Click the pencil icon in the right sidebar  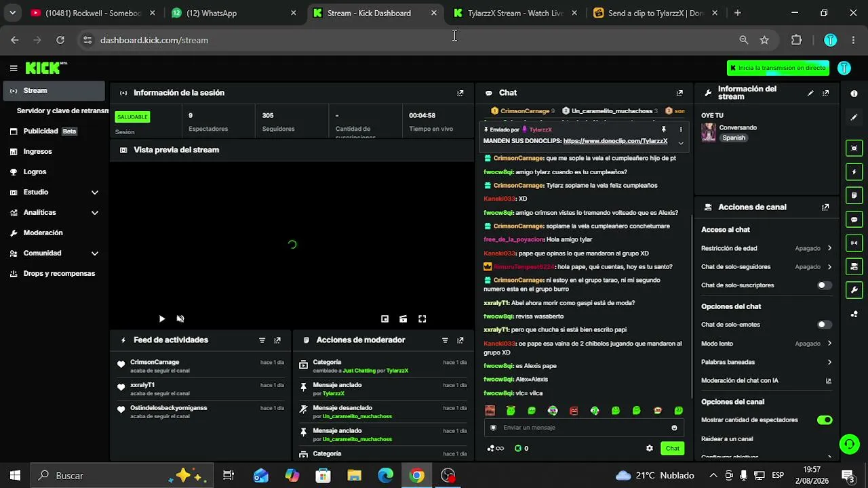coord(854,117)
